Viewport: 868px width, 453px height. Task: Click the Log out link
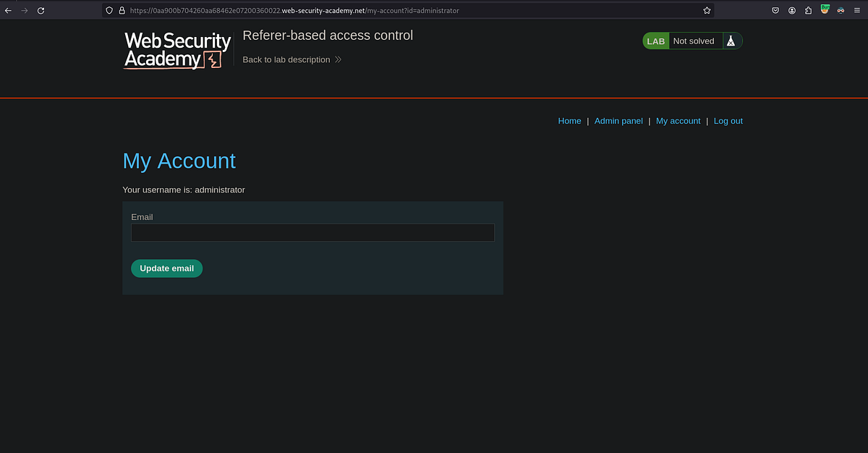728,121
